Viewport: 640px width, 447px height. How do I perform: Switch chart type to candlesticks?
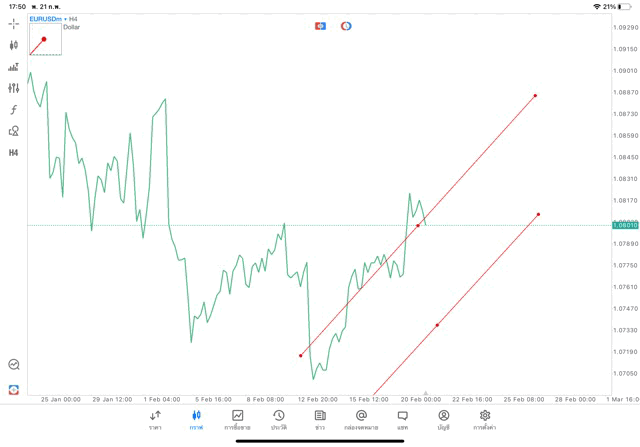tap(14, 45)
